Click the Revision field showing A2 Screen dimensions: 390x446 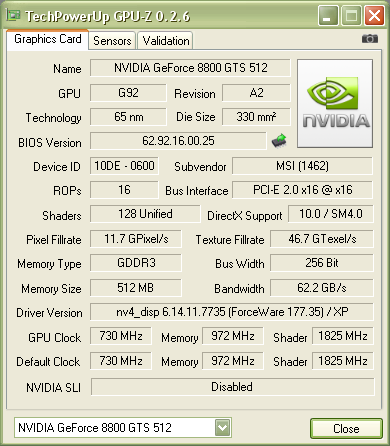(256, 93)
